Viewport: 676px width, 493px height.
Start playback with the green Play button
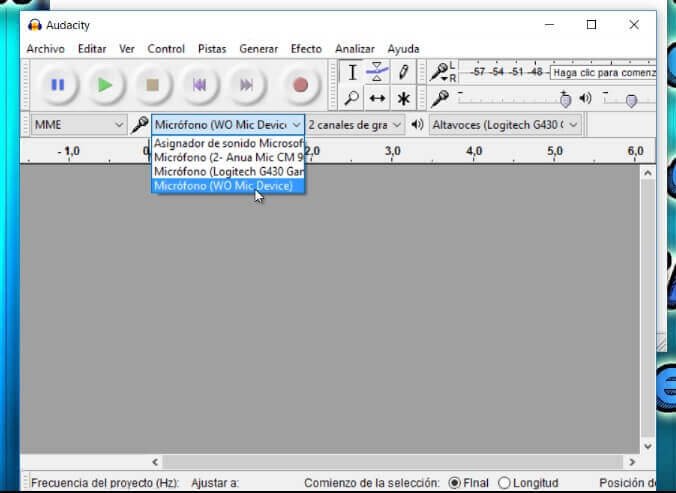point(105,85)
